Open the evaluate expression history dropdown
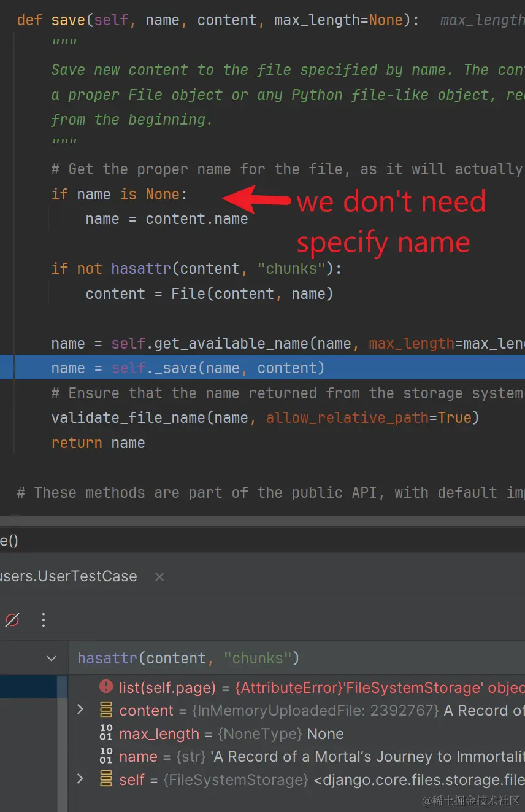Screen dimensions: 525x812 [52, 659]
